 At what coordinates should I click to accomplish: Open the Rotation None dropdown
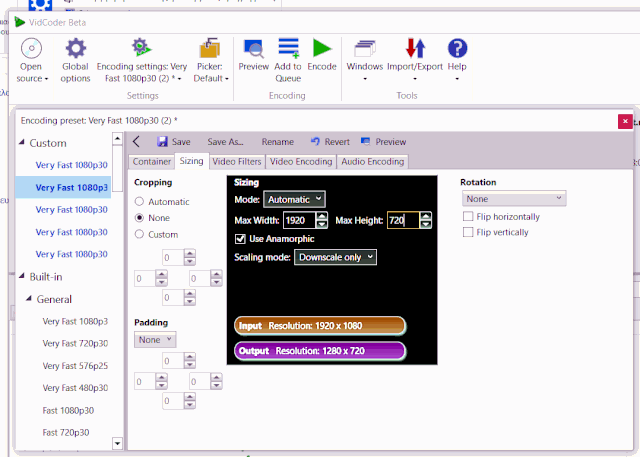[514, 199]
